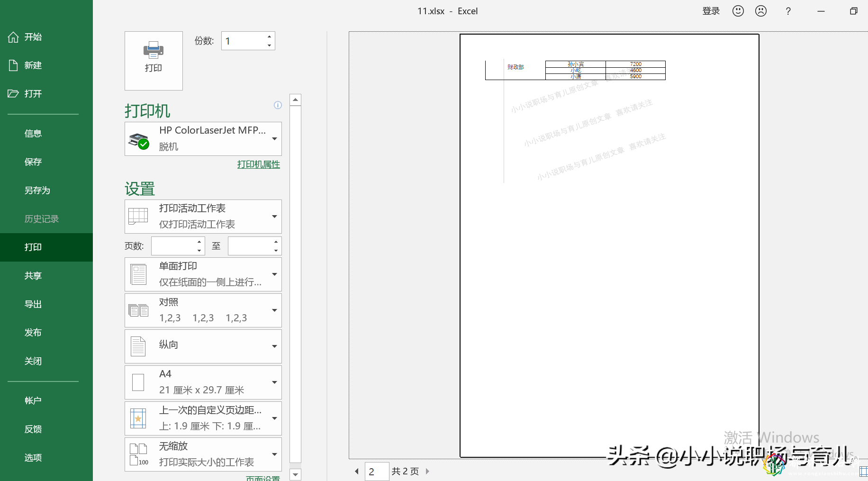Click Close (关闭) in sidebar
Viewport: 868px width, 481px height.
coord(46,361)
